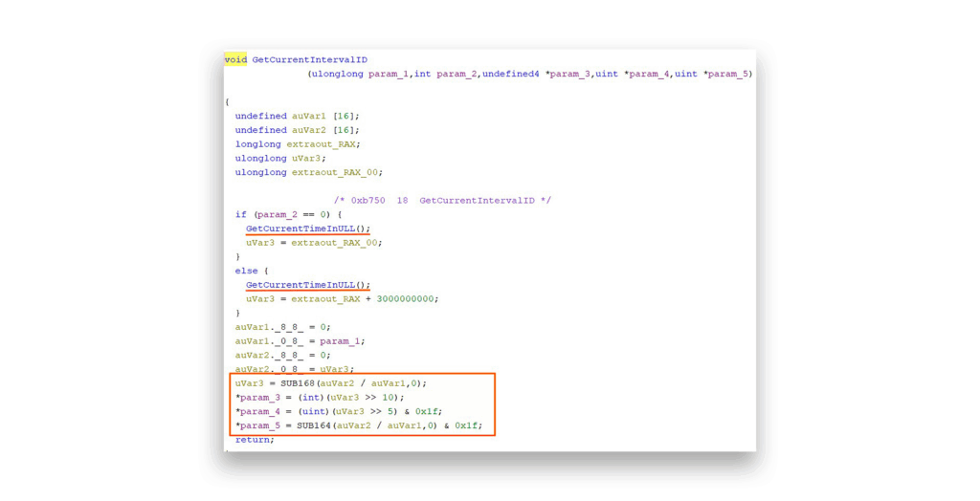
Task: Click ulonglong uVar3 declaration line
Action: (x=280, y=159)
